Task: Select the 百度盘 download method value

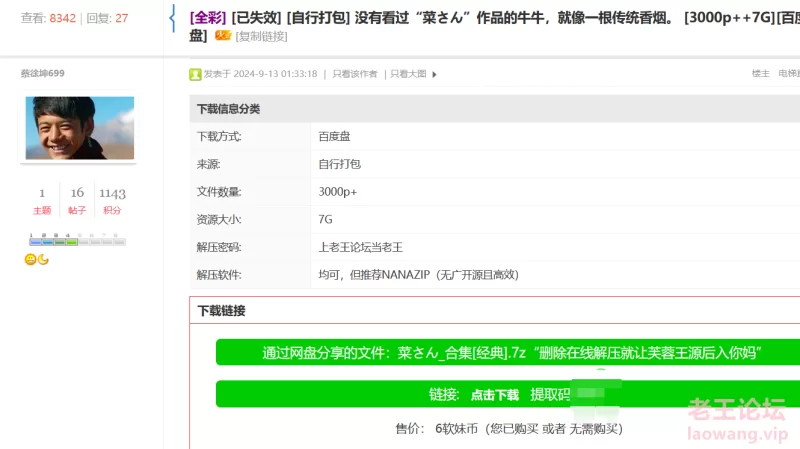Action: pyautogui.click(x=335, y=136)
